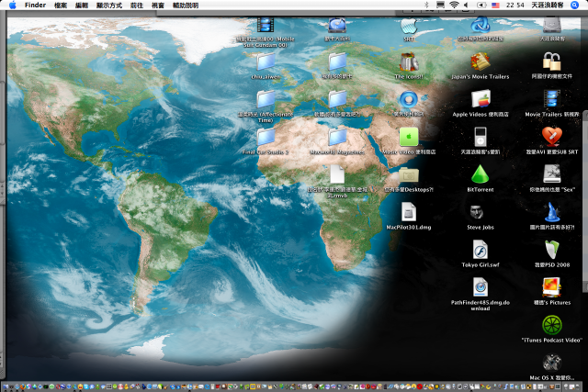Open the 天涯浪騎客 user switching menu
Image resolution: width=588 pixels, height=392 pixels.
(x=548, y=6)
